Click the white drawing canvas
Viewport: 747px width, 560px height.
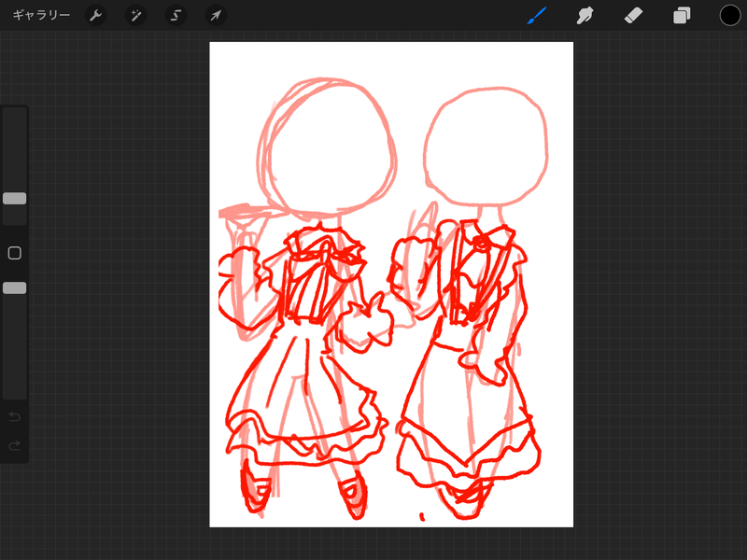pyautogui.click(x=391, y=285)
